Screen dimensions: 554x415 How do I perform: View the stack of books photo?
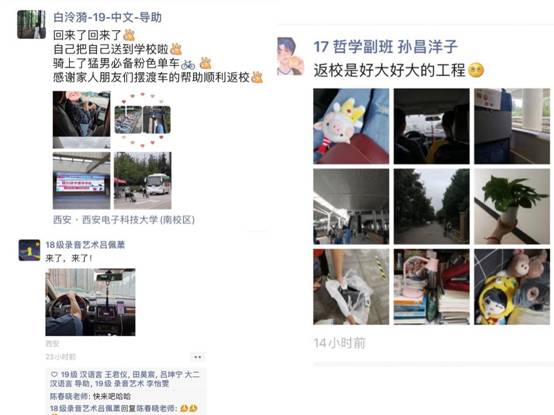pyautogui.click(x=431, y=286)
